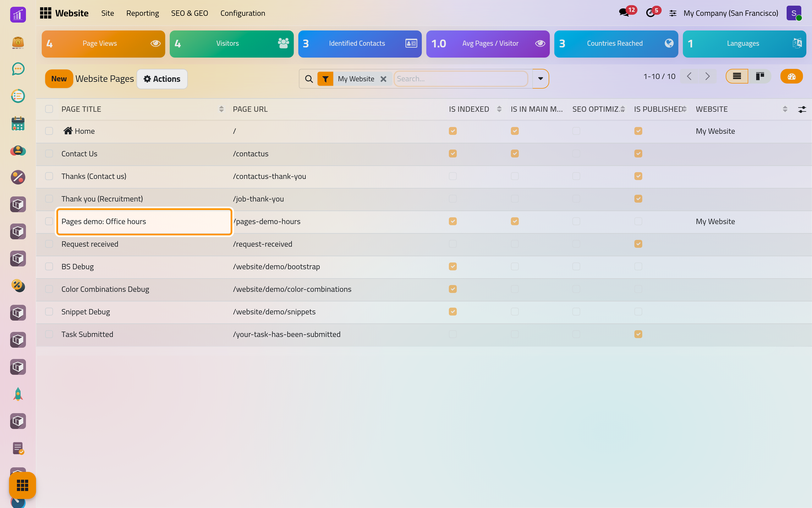Screen dimensions: 812x508
Task: Click the Website apps grid icon
Action: (46, 13)
